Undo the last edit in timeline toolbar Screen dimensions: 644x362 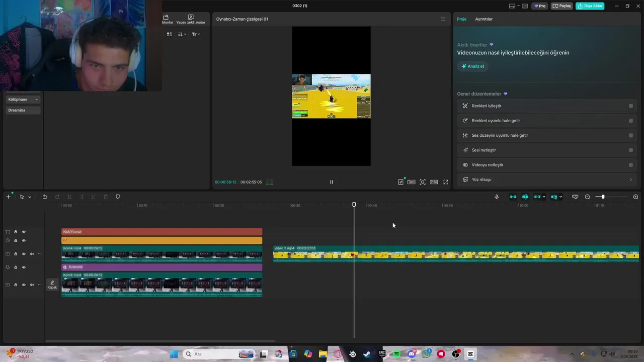coord(45,197)
